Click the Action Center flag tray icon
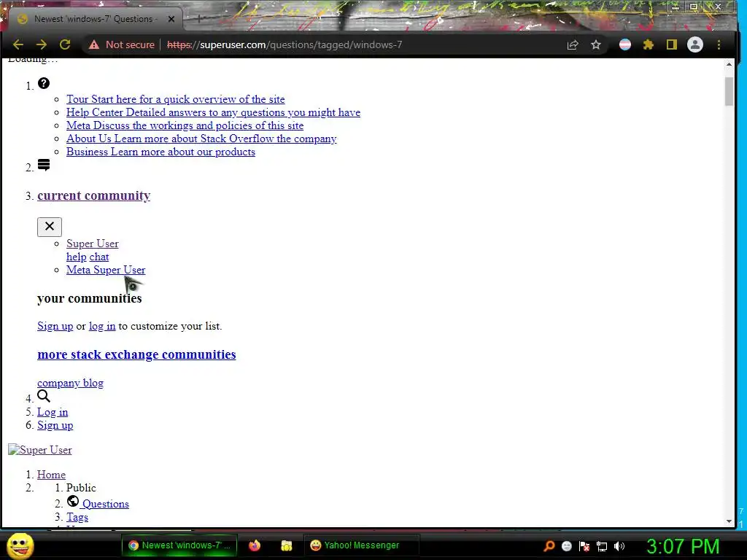 pyautogui.click(x=584, y=546)
